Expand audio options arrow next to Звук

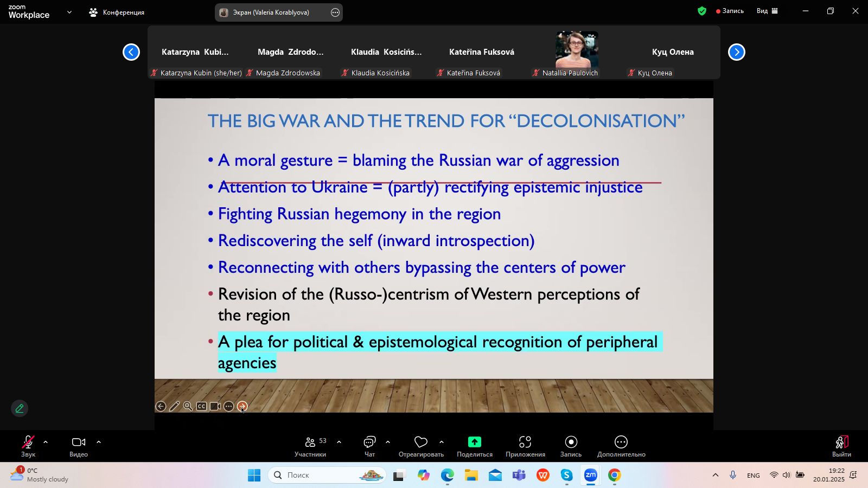point(46,442)
